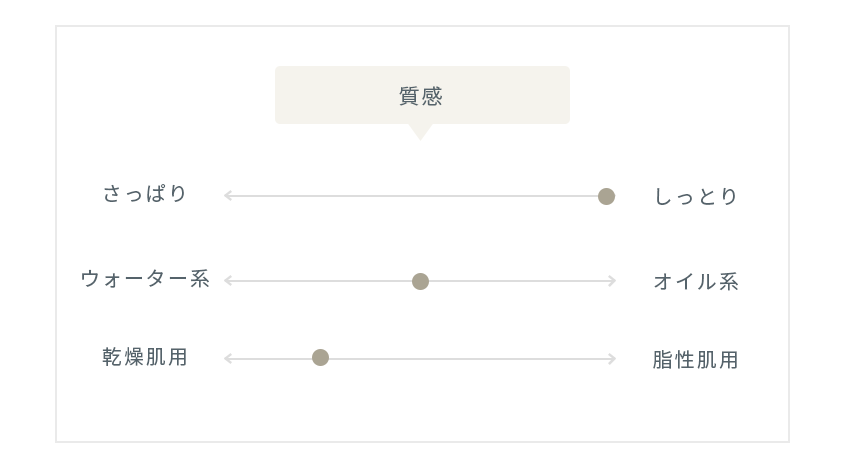Click the さっぱり label
This screenshot has height=468, width=846.
[145, 193]
